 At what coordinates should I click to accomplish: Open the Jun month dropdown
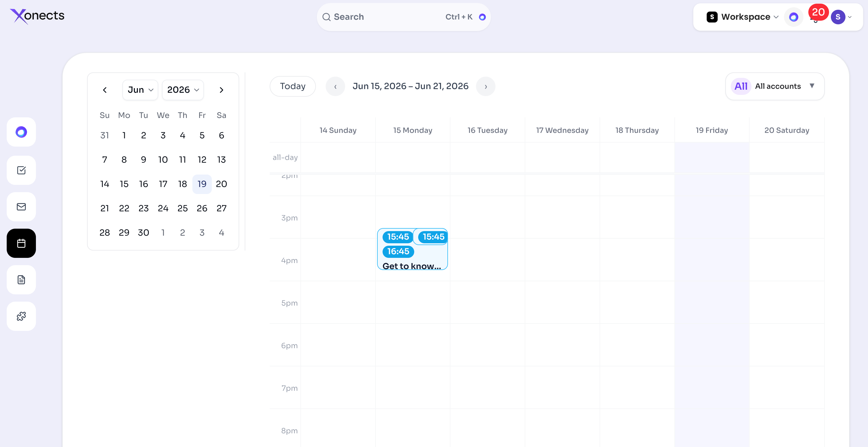tap(140, 90)
